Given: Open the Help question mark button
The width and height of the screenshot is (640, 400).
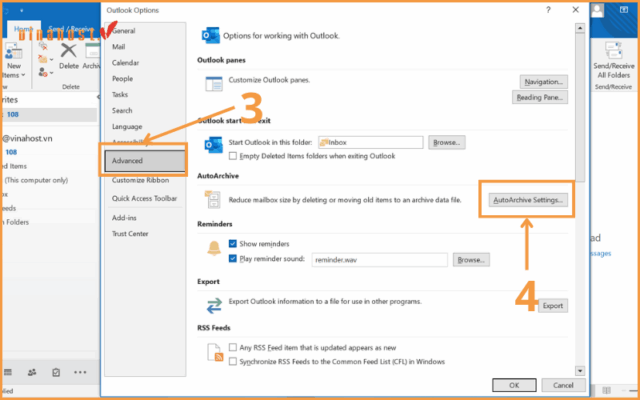Looking at the screenshot, I should (548, 9).
